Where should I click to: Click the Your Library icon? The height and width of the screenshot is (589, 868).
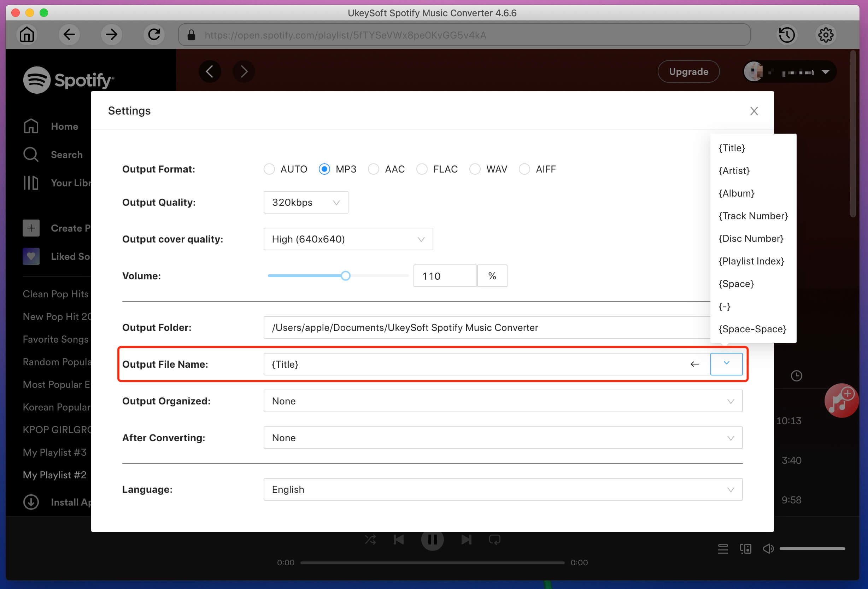[30, 182]
